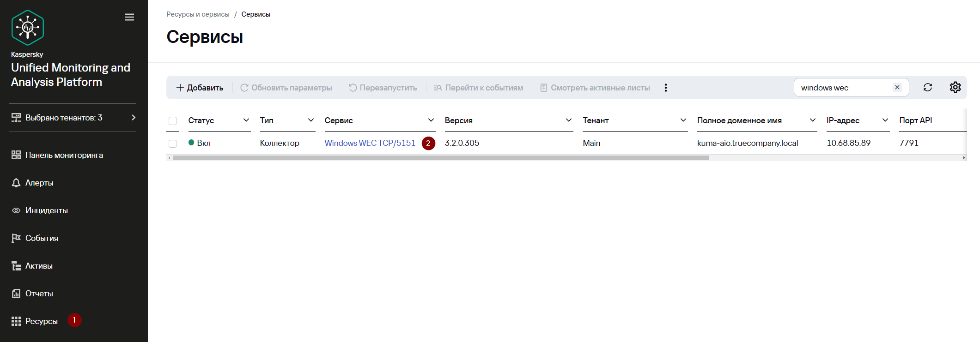980x342 pixels.
Task: Tick the select-all checkbox in the table header
Action: (173, 121)
